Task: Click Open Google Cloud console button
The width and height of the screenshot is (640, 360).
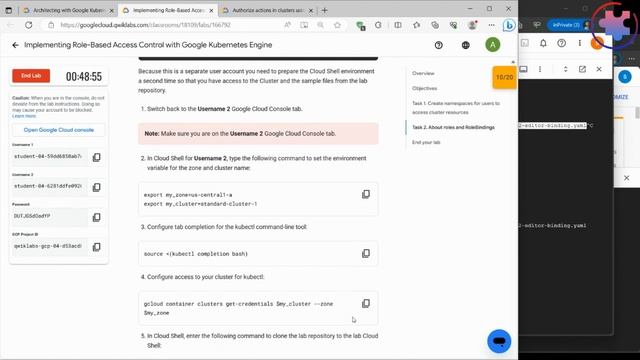Action: pos(59,130)
